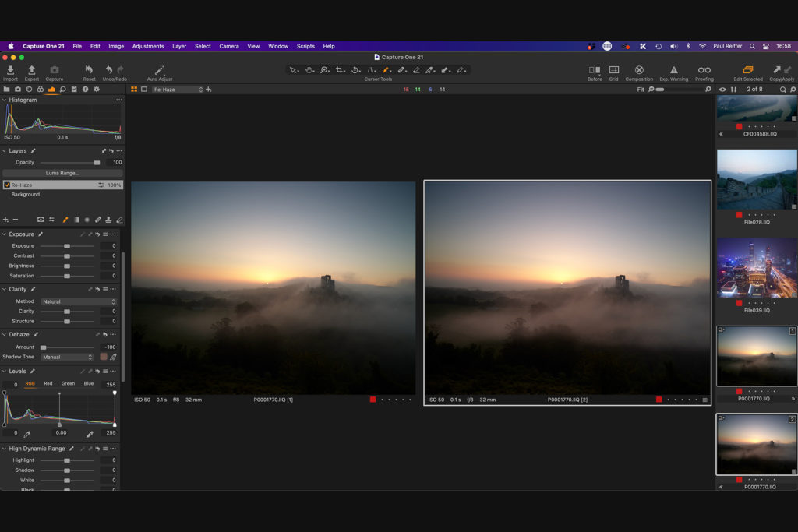Click Copy/Apply adjustments arrow icon

(777, 69)
